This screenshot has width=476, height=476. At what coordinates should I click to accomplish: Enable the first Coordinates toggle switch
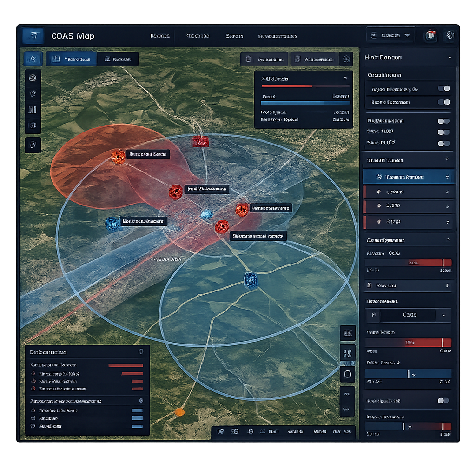[x=443, y=88]
